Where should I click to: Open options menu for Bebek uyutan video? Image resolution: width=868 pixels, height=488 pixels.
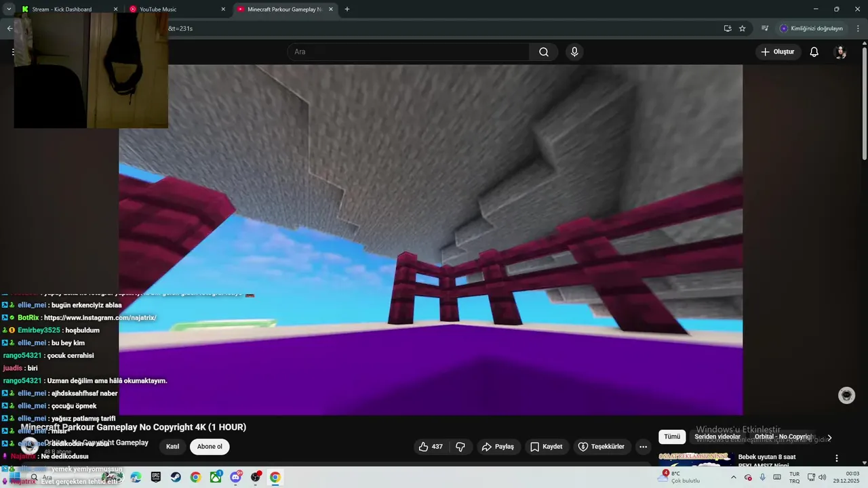click(x=837, y=459)
